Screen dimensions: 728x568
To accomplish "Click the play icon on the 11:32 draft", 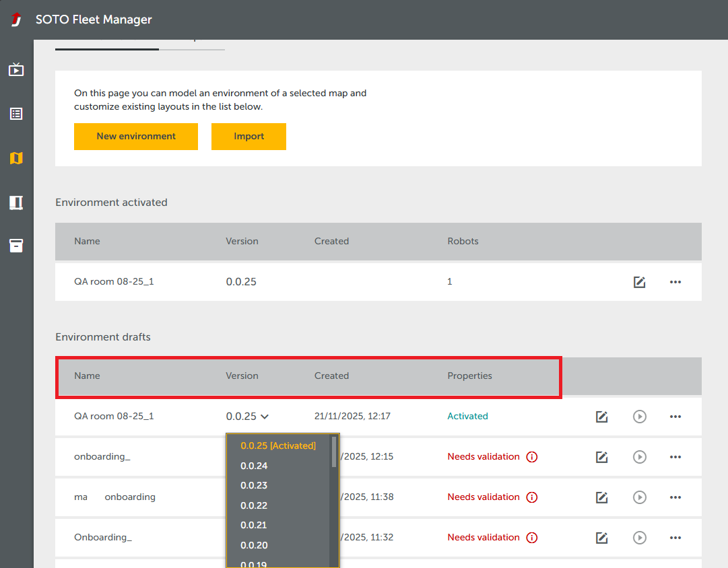I will tap(640, 537).
